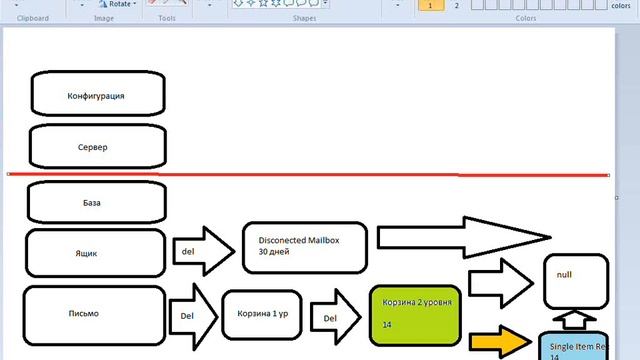Click the "Корзина 2 уровня" text
This screenshot has height=360, width=640.
pos(417,302)
